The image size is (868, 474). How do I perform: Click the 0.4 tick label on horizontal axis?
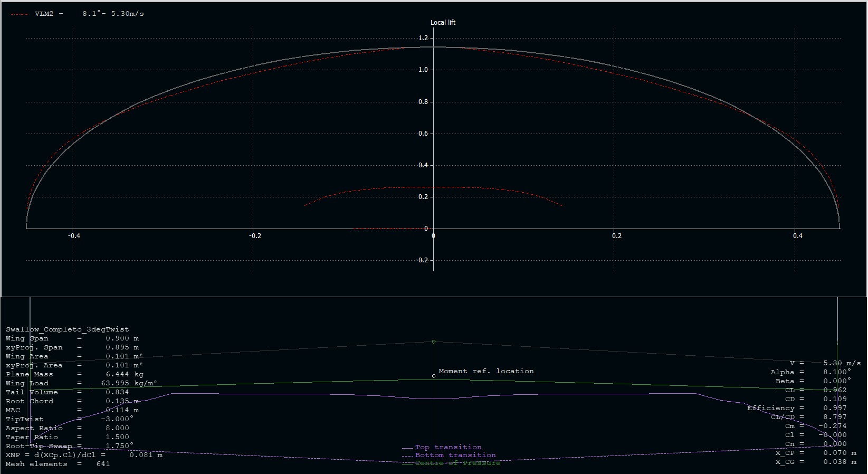tap(797, 236)
